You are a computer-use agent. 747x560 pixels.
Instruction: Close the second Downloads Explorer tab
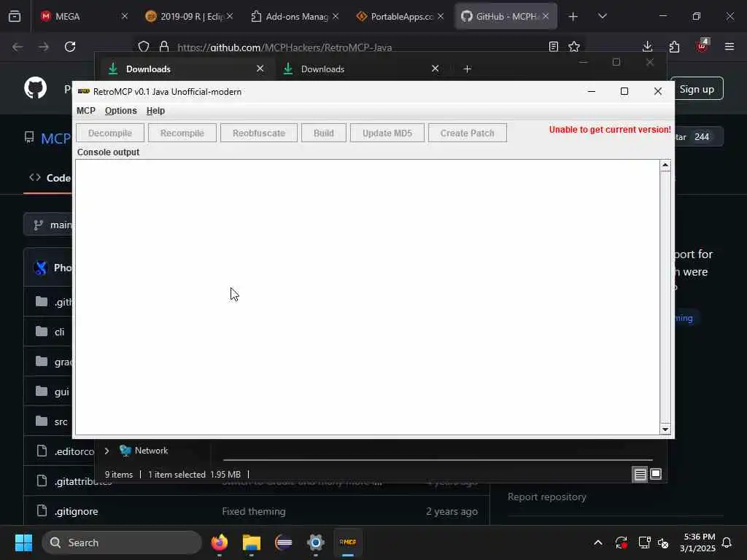click(x=435, y=69)
